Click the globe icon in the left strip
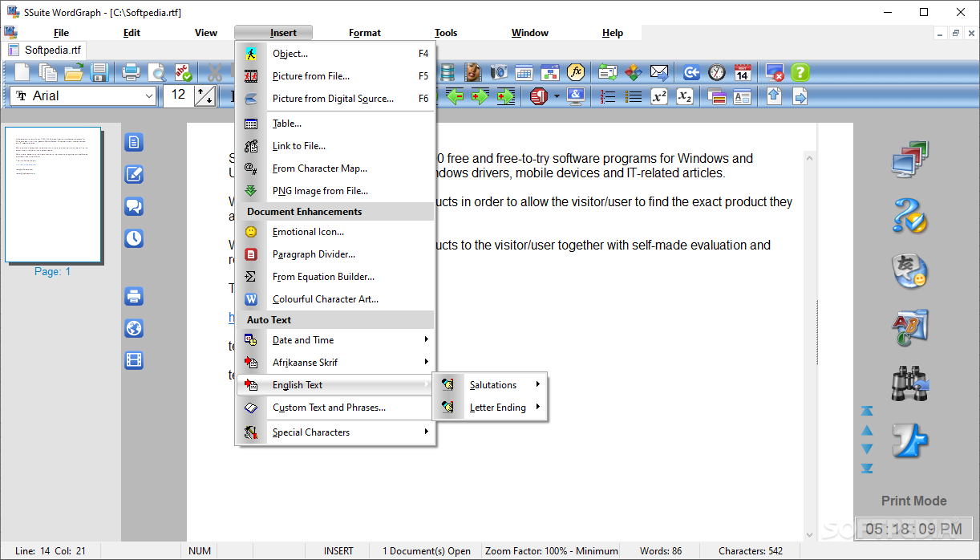This screenshot has height=560, width=980. 134,328
